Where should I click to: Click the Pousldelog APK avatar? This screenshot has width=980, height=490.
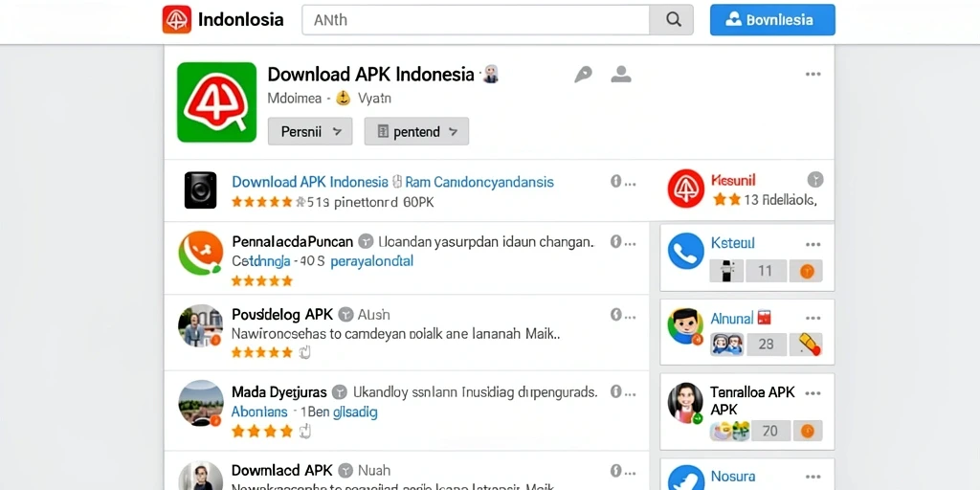(x=201, y=325)
